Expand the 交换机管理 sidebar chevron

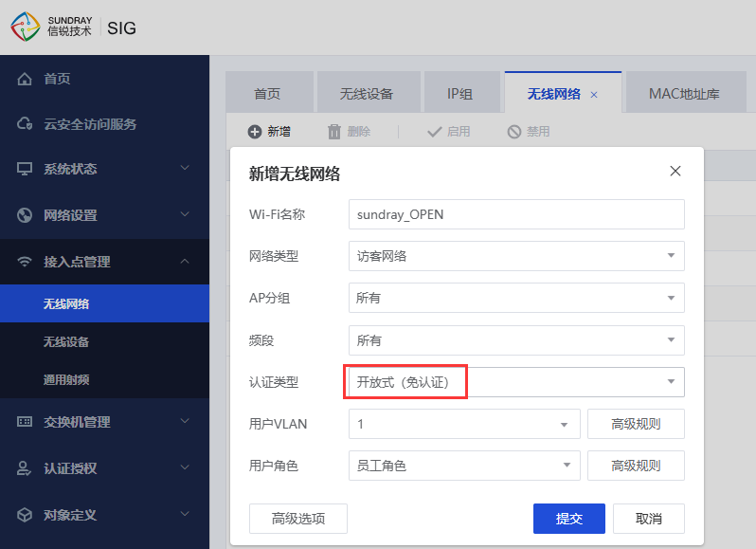pyautogui.click(x=185, y=421)
